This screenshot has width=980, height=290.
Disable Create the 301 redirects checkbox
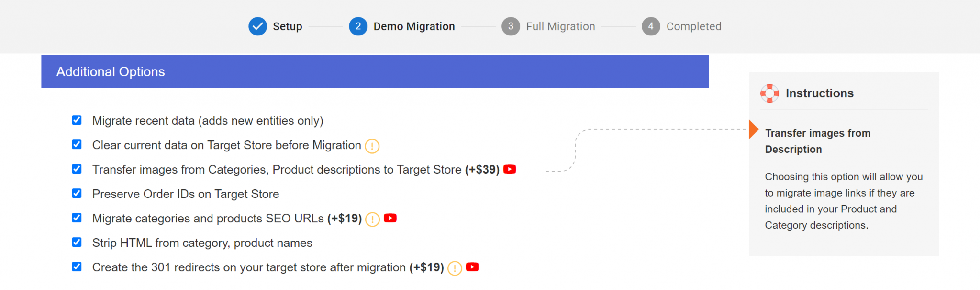pos(77,267)
